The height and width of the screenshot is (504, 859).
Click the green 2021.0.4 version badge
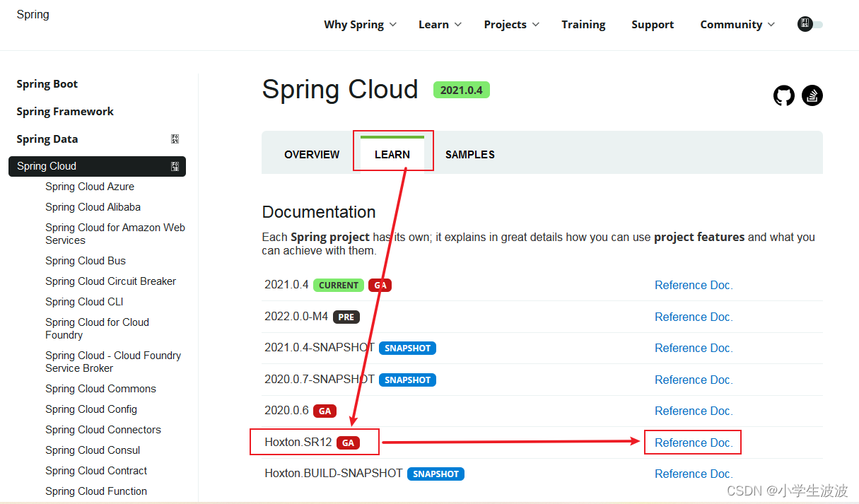point(462,90)
